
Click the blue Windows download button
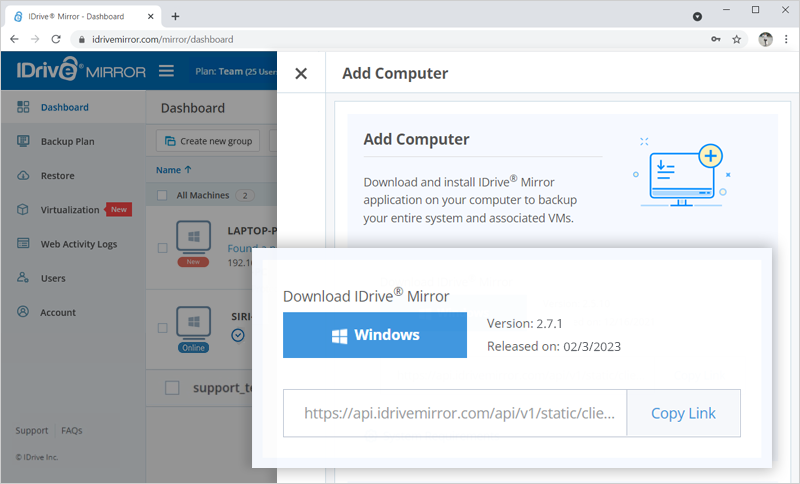(374, 335)
